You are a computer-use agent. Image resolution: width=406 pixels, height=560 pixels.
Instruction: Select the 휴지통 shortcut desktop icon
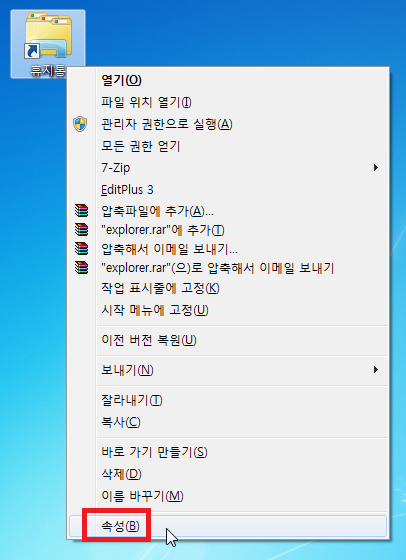point(48,44)
